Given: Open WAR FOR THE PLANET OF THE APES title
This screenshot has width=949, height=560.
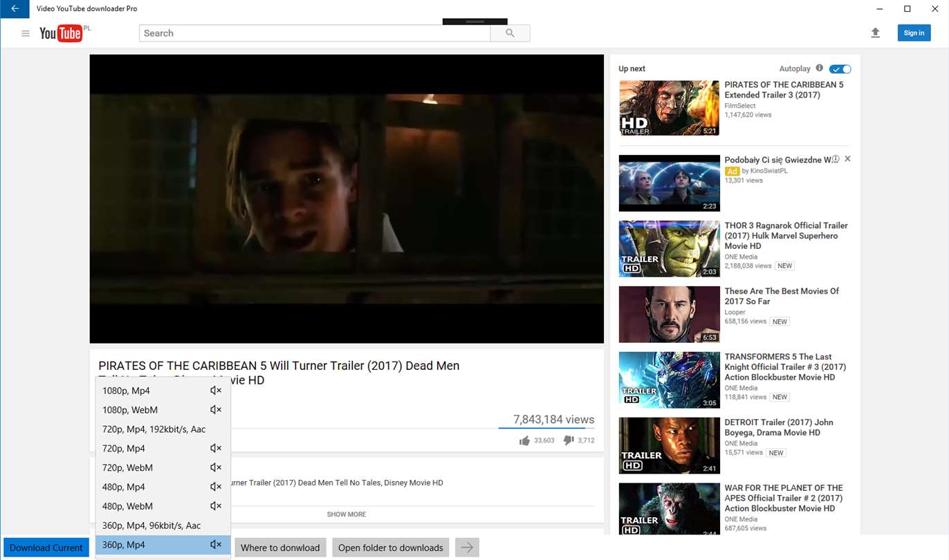Looking at the screenshot, I should 784,498.
